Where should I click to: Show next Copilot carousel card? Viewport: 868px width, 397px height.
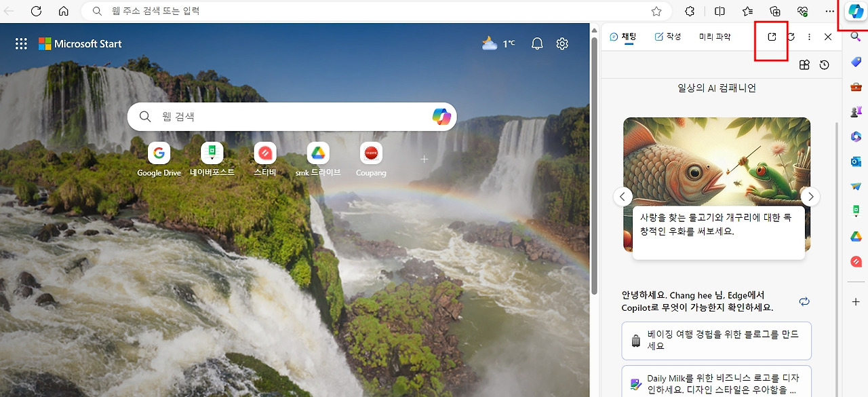[810, 197]
